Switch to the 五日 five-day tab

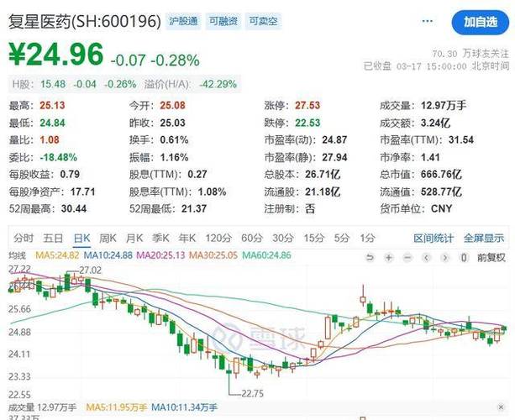[53, 238]
